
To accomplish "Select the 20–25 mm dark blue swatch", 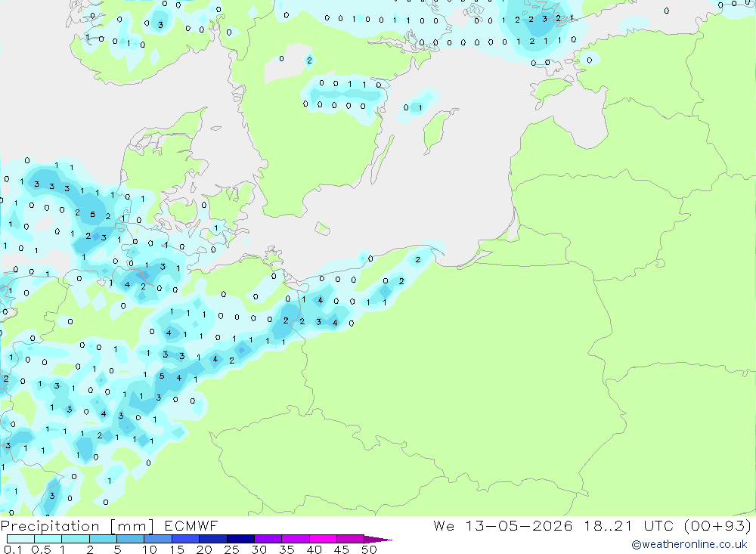I will pyautogui.click(x=212, y=539).
